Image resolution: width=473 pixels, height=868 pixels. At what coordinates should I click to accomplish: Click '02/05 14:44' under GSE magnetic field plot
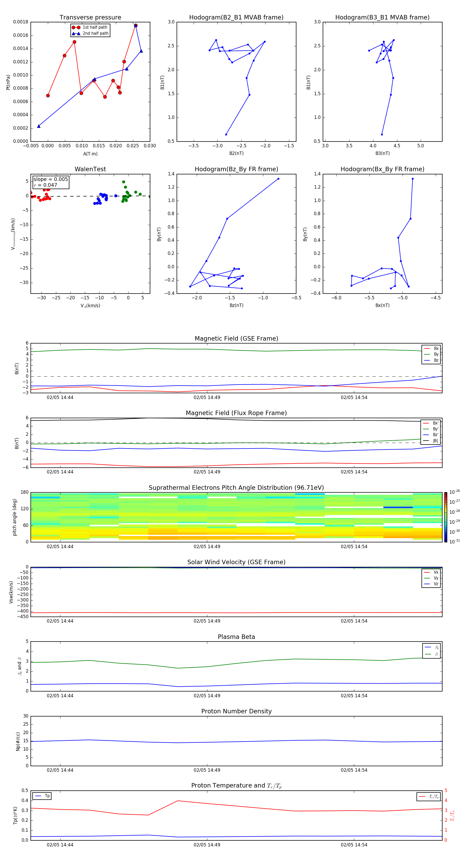click(x=60, y=398)
